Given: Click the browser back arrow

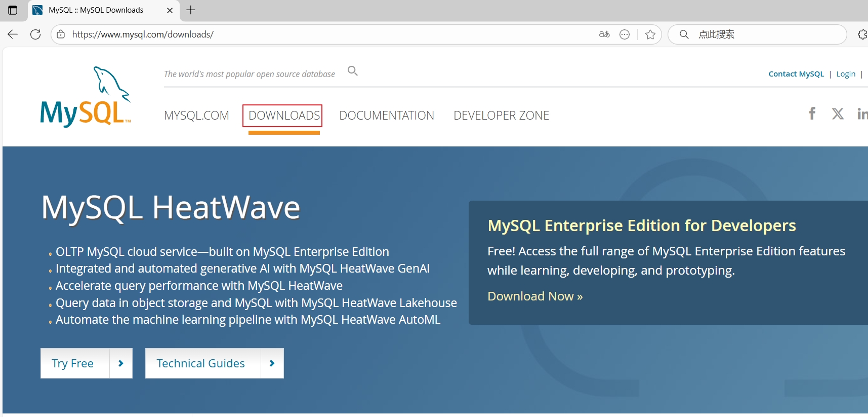Looking at the screenshot, I should (13, 34).
